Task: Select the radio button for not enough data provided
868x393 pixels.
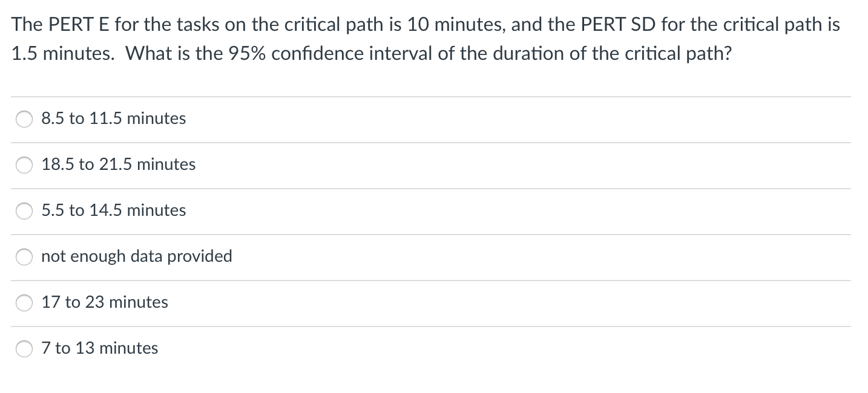Action: (24, 257)
